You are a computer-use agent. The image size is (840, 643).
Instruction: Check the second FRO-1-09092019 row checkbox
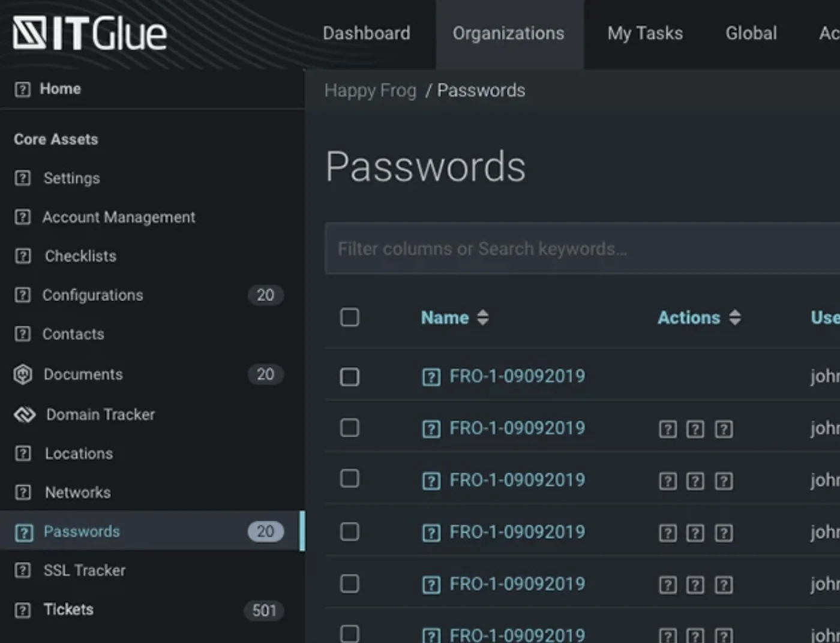350,428
